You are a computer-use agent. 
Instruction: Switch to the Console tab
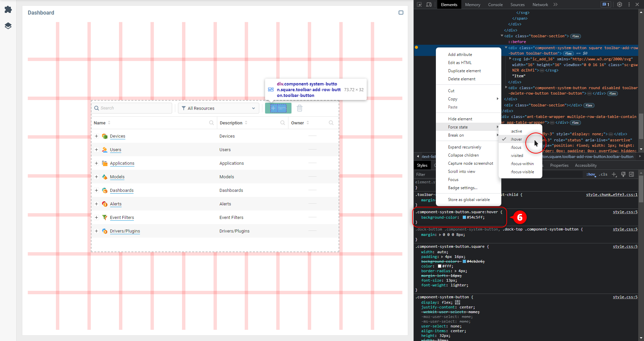point(495,4)
